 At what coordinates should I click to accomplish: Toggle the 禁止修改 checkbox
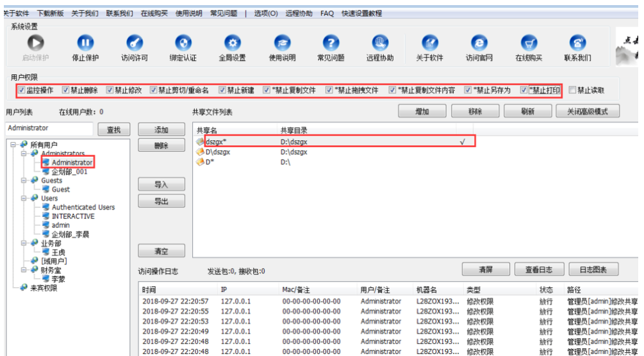tap(110, 90)
